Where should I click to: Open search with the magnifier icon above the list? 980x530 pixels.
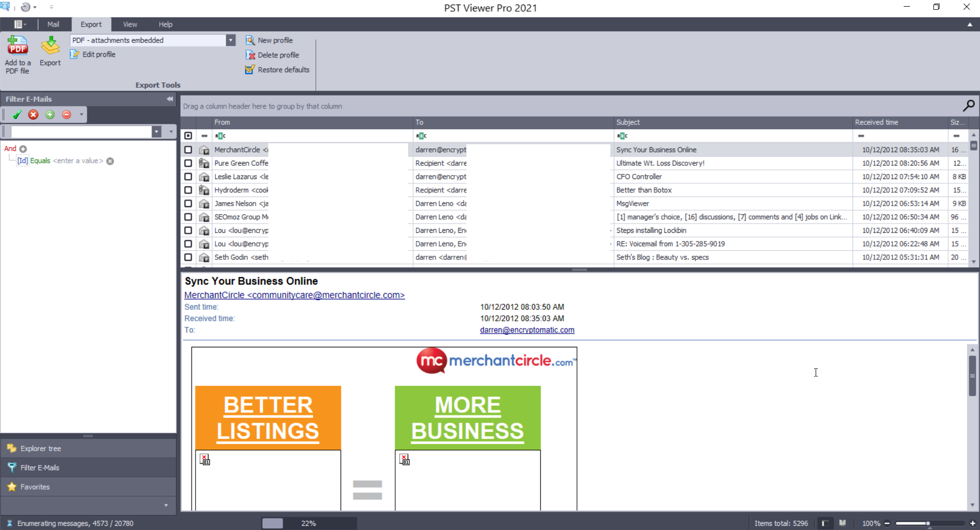coord(969,105)
